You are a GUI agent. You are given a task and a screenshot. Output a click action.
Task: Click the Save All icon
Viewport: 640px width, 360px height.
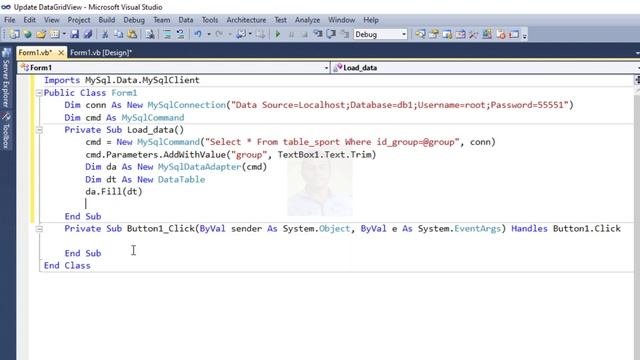[x=88, y=34]
